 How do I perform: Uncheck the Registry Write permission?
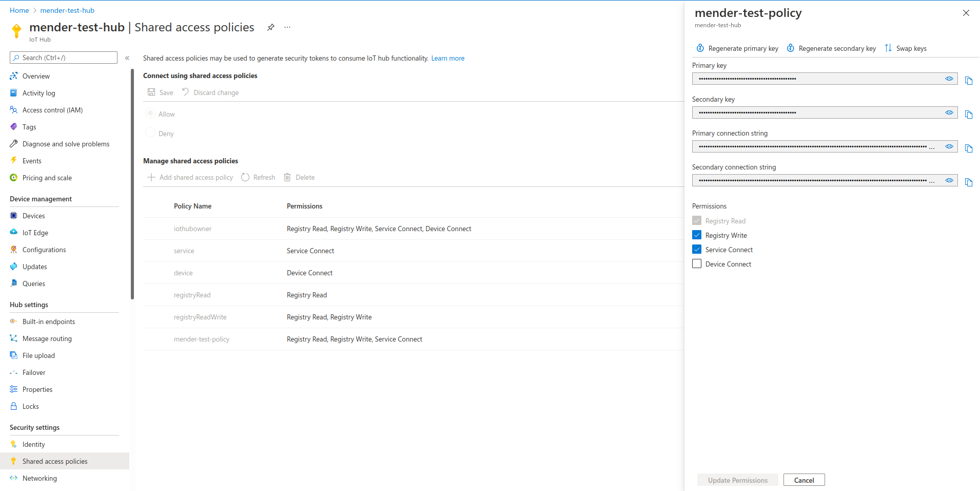697,235
